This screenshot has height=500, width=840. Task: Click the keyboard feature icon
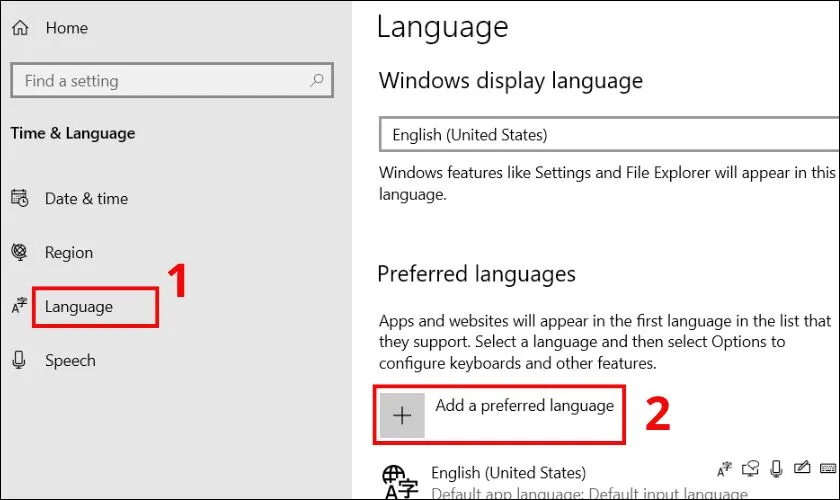pyautogui.click(x=826, y=468)
